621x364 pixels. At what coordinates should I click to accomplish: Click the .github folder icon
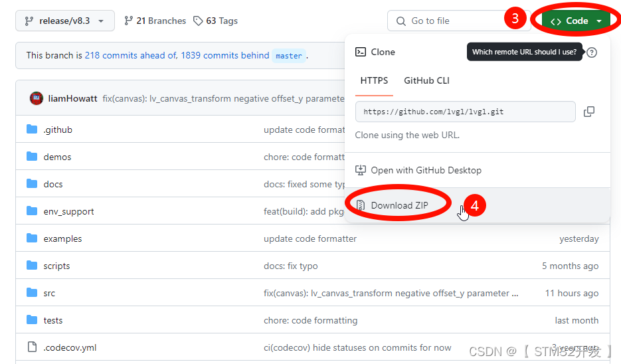(x=32, y=129)
